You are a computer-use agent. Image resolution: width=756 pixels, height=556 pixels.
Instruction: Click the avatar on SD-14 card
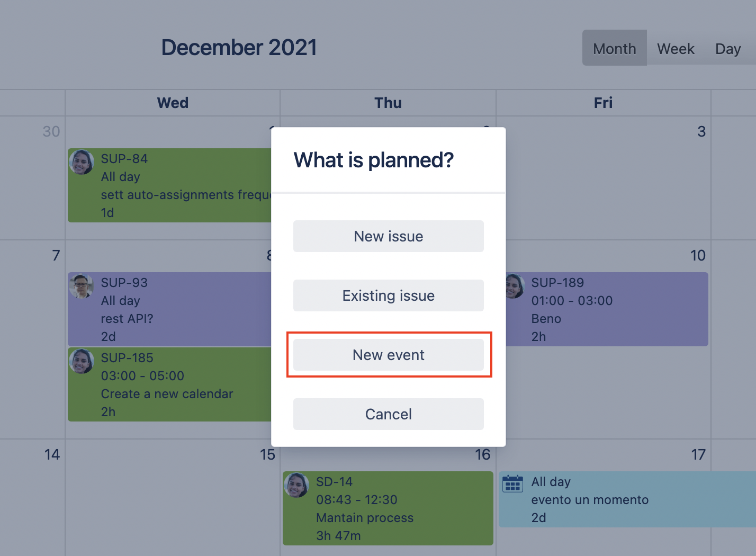(296, 485)
